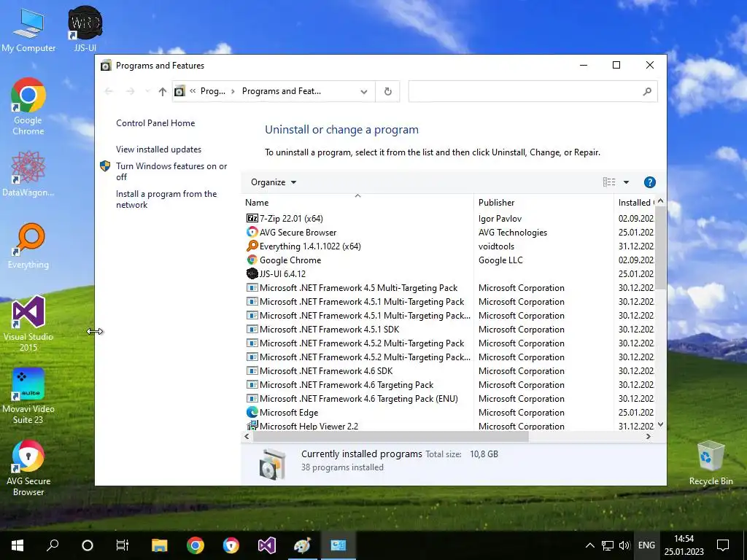
Task: Open the JJS-UI desktop shortcut
Action: 85,28
